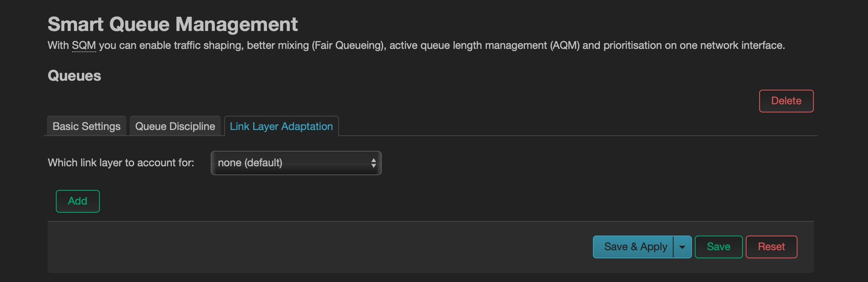Switch to the Basic Settings tab
This screenshot has width=868, height=282.
86,126
